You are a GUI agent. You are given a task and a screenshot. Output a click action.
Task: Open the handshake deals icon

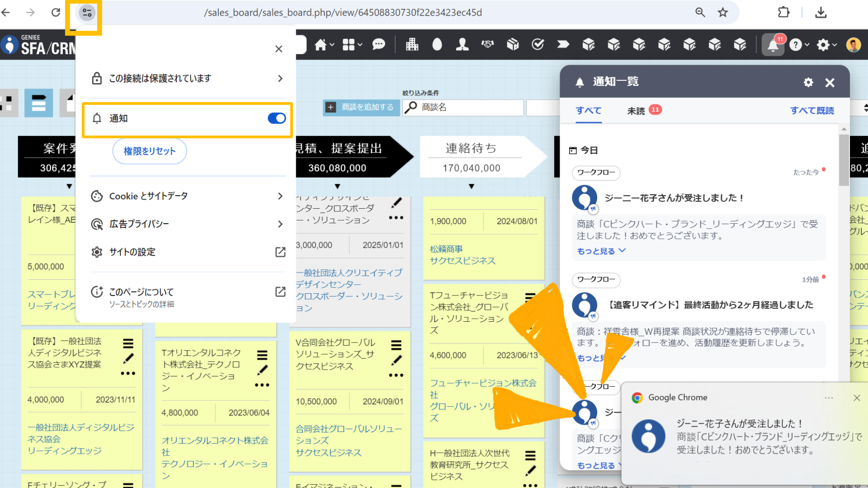point(487,44)
